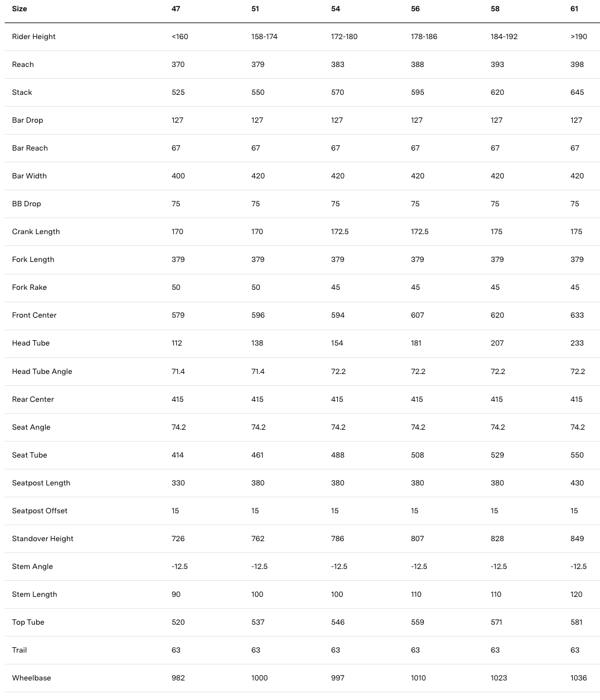Screen dimensions: 600x700
Task: Click the "Crank Length" row label
Action: click(36, 232)
